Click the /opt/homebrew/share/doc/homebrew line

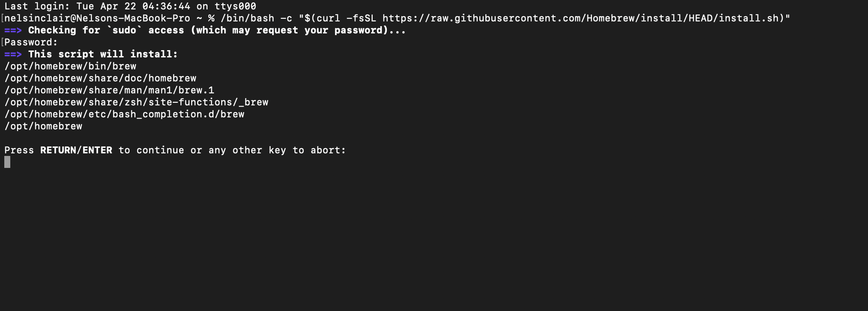tap(100, 78)
